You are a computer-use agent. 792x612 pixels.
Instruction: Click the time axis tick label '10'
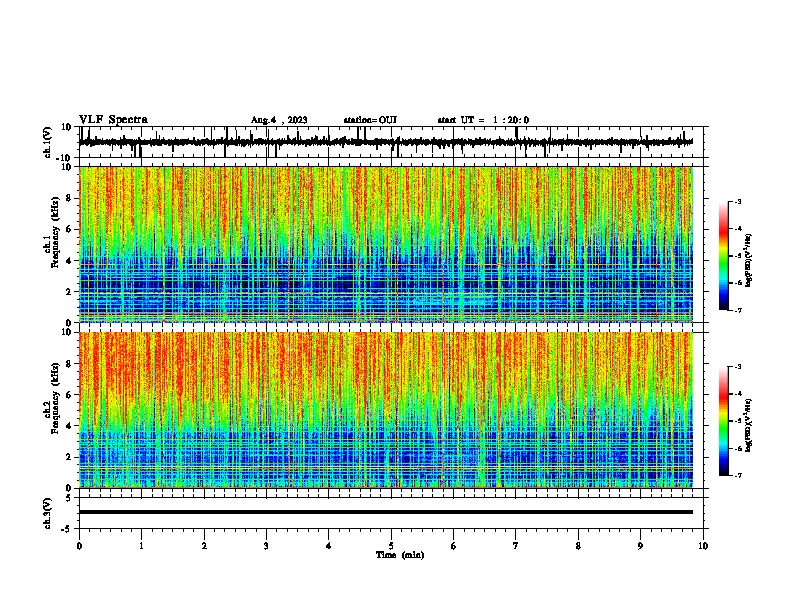[703, 546]
